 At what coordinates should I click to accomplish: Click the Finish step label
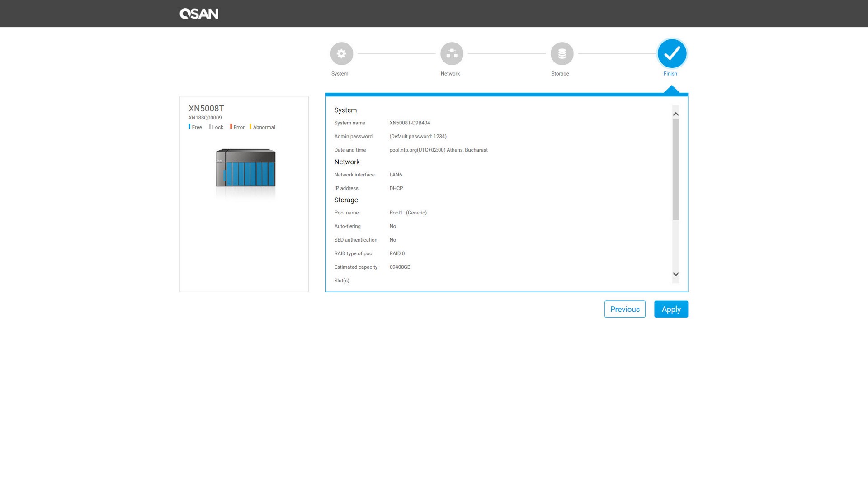(x=670, y=74)
